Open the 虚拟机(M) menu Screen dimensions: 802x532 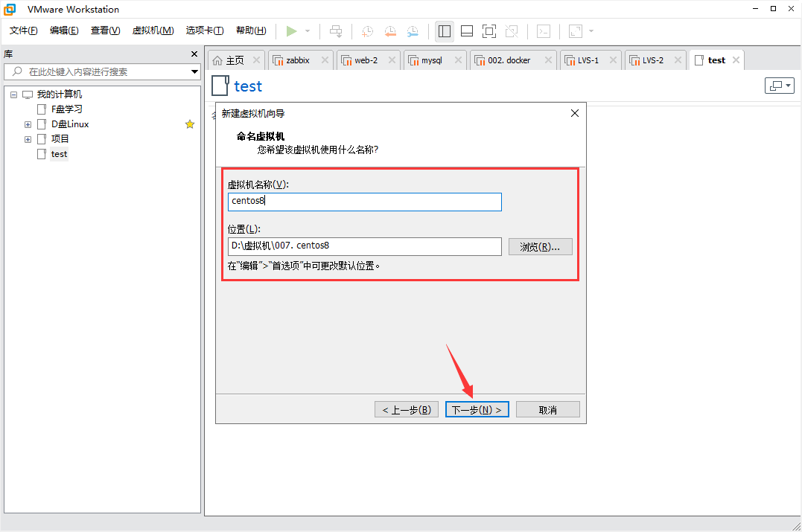click(153, 31)
